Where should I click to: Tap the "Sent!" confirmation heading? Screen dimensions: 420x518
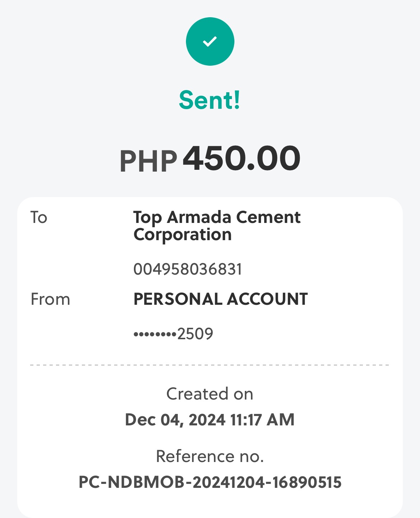[x=210, y=100]
